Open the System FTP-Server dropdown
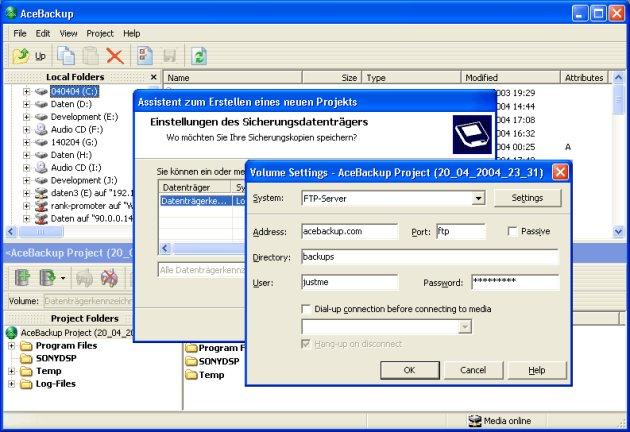The image size is (630, 432). (x=478, y=198)
